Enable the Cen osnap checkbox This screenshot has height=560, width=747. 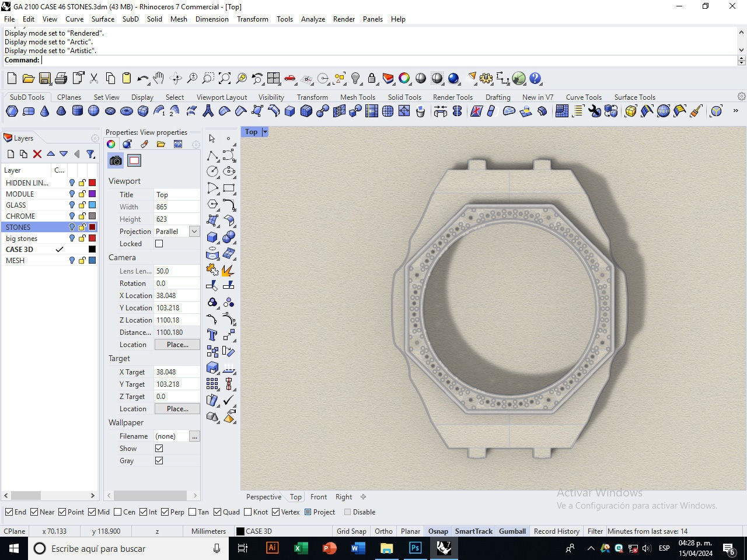click(118, 512)
